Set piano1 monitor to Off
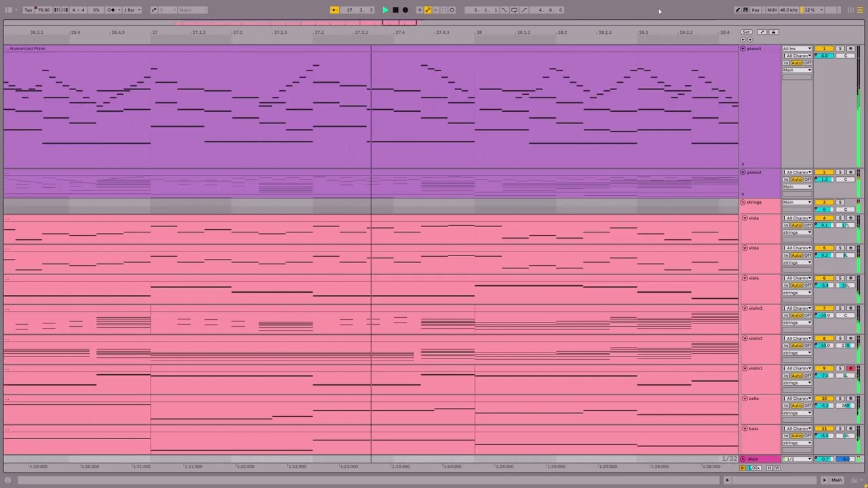 point(808,63)
